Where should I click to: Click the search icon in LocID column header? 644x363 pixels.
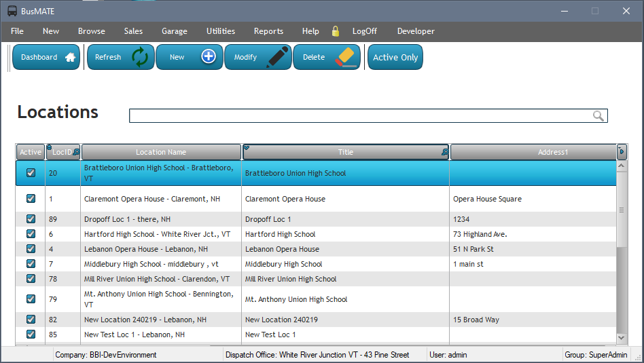pos(76,153)
